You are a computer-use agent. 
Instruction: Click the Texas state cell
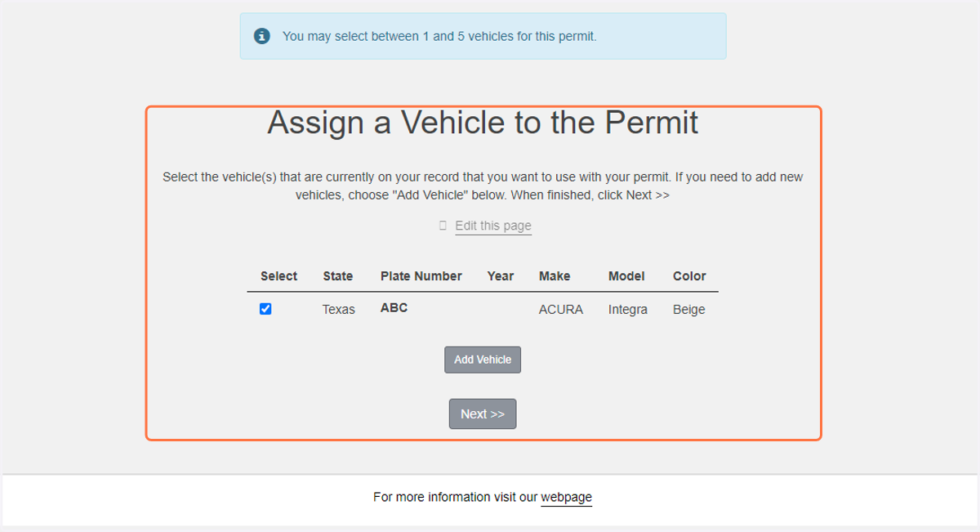coord(339,310)
